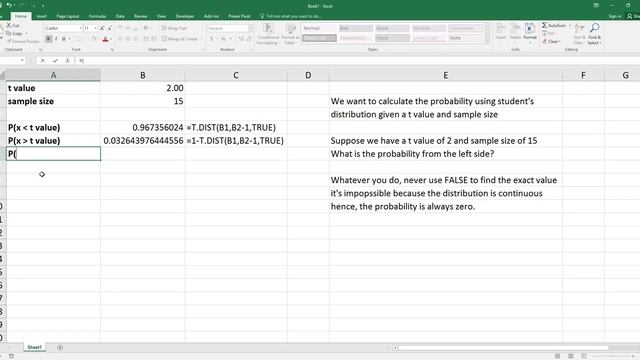Image resolution: width=640 pixels, height=360 pixels.
Task: Click Merge & Center
Action: pos(179,39)
